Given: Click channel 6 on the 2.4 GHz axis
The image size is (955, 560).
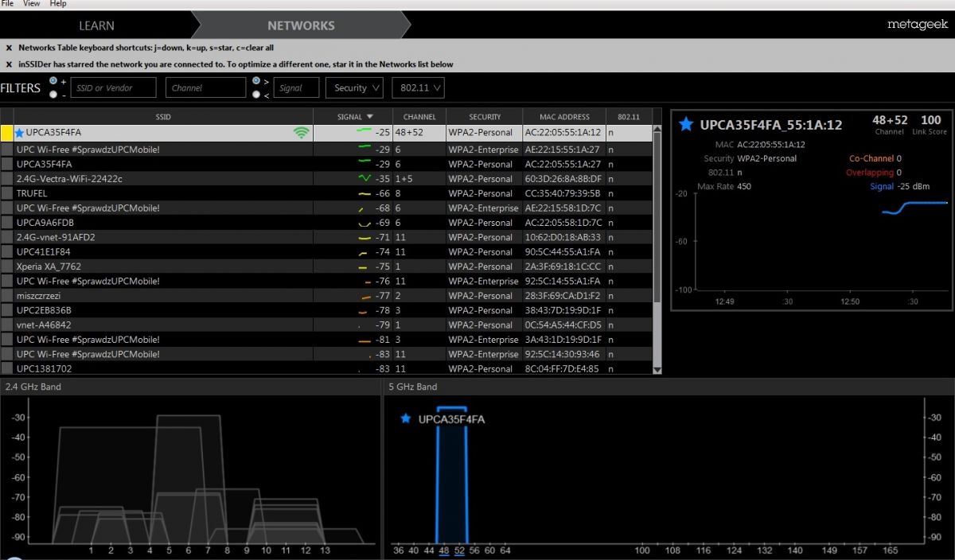Looking at the screenshot, I should [x=188, y=550].
